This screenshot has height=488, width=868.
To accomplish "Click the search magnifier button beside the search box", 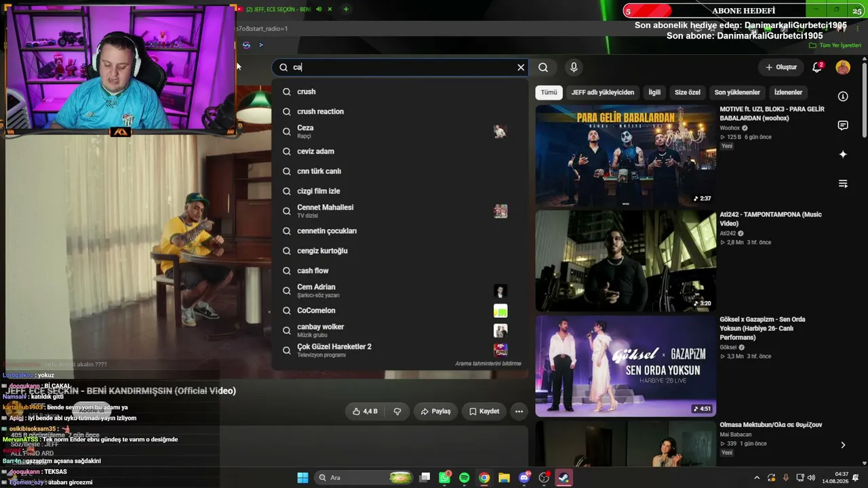I will (x=543, y=67).
